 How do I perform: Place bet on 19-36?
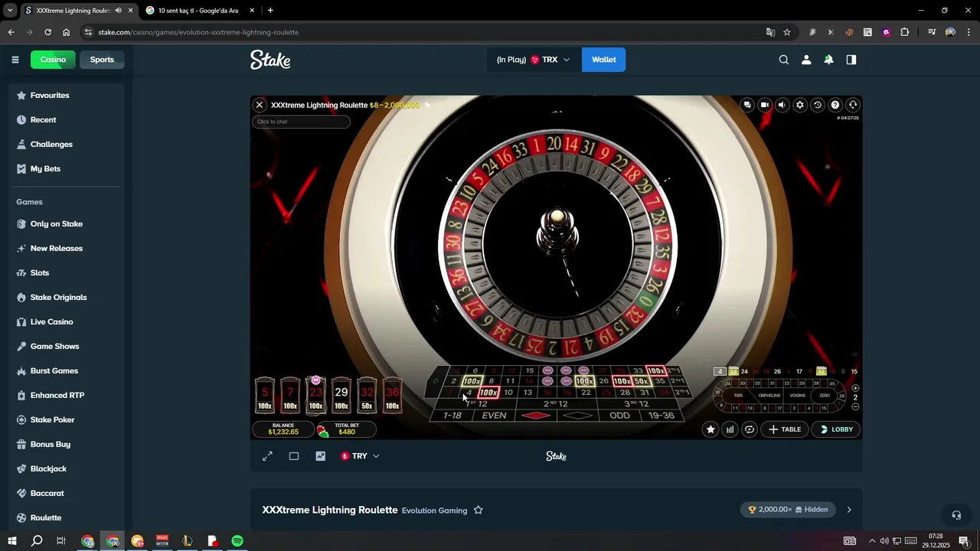coord(661,416)
